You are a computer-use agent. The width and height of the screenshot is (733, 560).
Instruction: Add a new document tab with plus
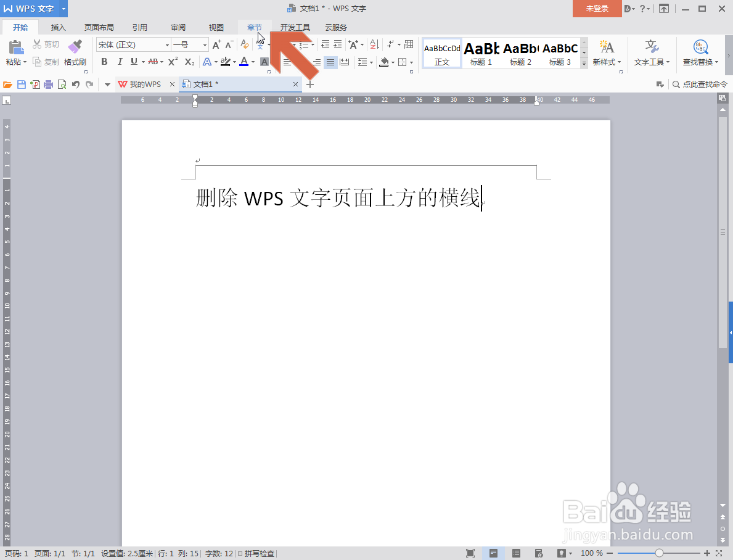tap(310, 84)
